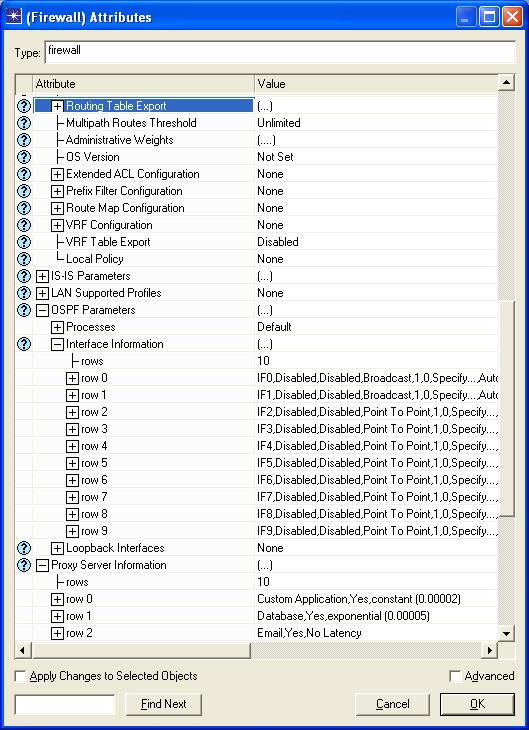Open help icon for Proxy Server Information

point(24,565)
